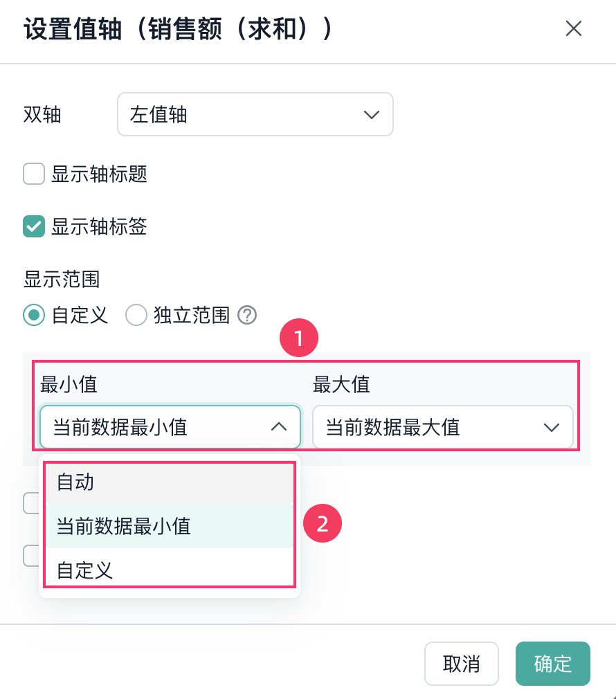
Task: Tick the lower checkbox partly hidden behind the dropdown list
Action: click(31, 556)
